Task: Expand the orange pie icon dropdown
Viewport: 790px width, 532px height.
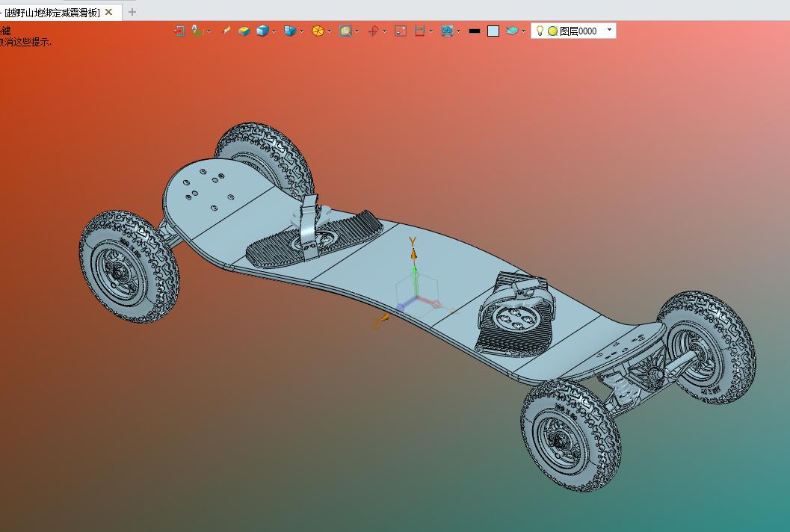Action: 330,31
